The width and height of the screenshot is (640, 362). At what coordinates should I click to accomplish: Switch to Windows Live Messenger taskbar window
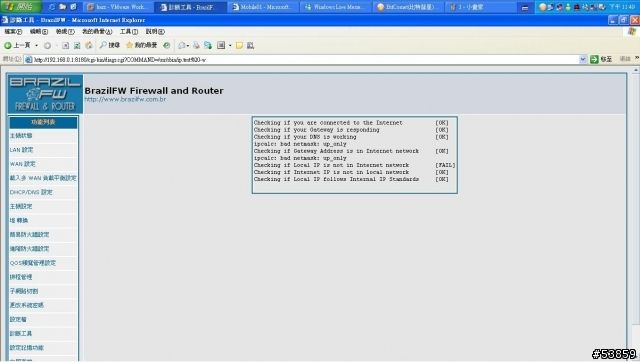tap(336, 7)
